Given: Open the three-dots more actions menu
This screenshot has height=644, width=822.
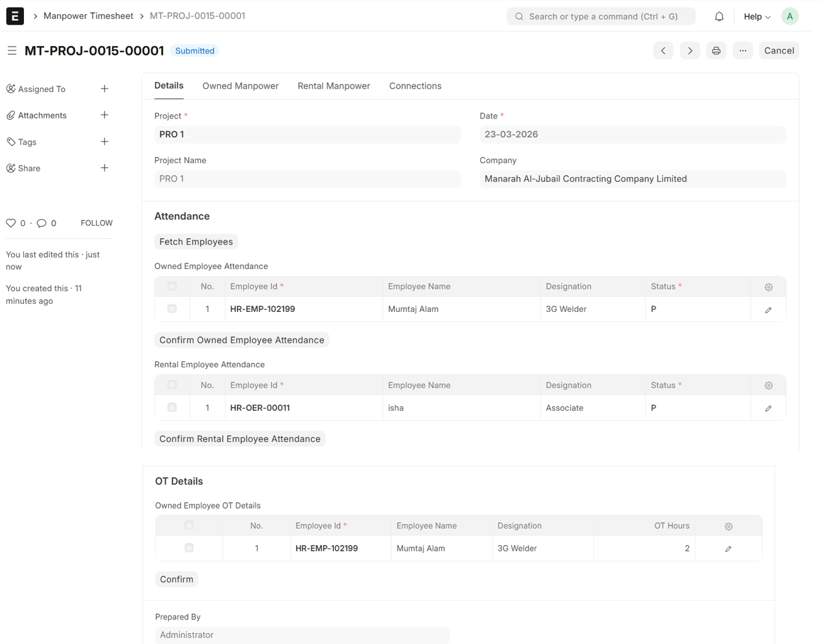Looking at the screenshot, I should (743, 50).
